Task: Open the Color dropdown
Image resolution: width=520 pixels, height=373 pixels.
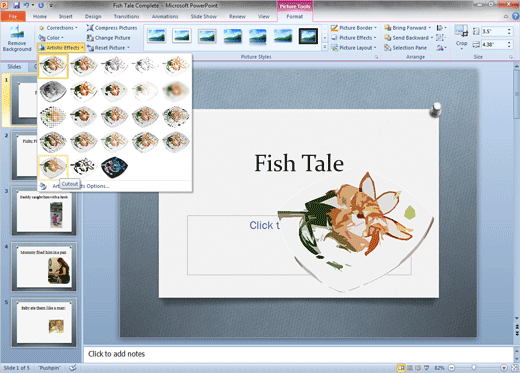Action: click(x=51, y=38)
